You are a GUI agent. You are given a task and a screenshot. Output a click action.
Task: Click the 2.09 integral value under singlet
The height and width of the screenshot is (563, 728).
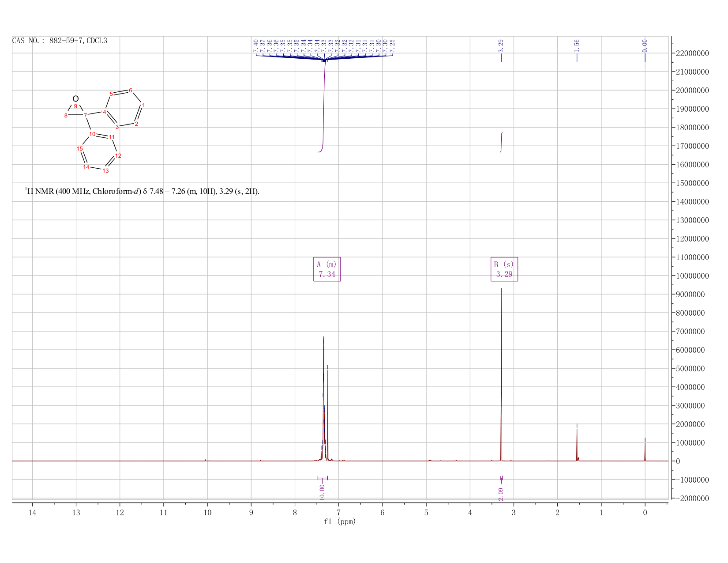(x=501, y=494)
